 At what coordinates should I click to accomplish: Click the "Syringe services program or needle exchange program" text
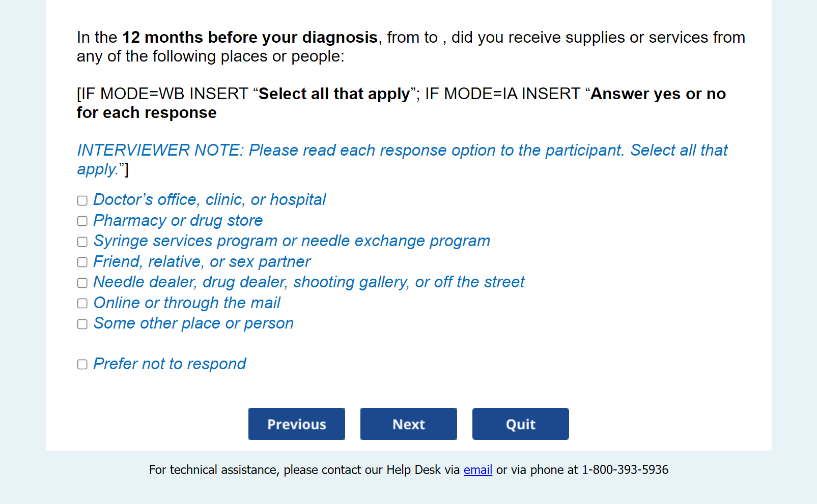pos(292,241)
